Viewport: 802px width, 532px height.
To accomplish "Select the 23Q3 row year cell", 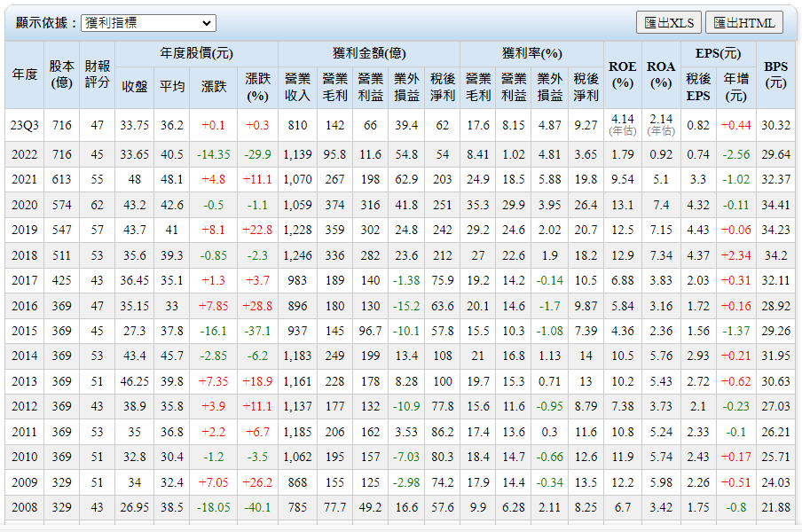I will 24,126.
